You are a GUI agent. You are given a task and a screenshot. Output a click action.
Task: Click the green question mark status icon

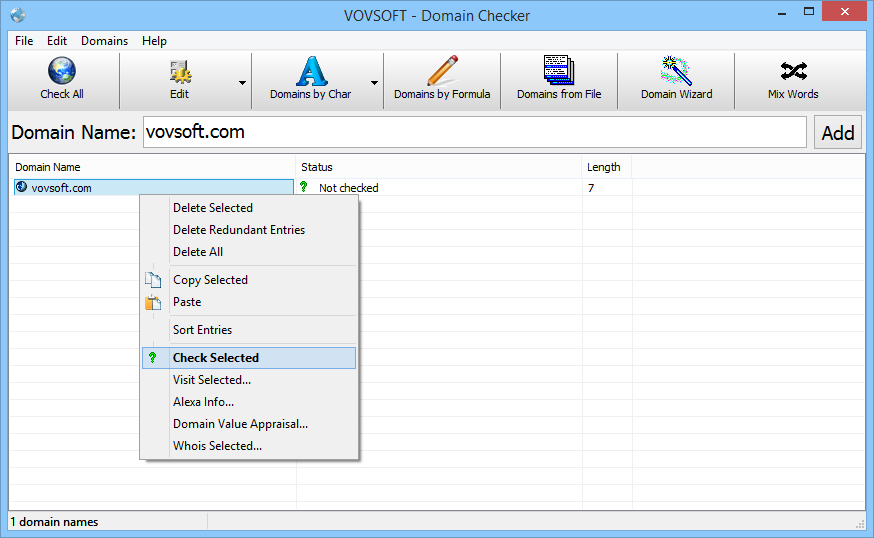tap(304, 187)
